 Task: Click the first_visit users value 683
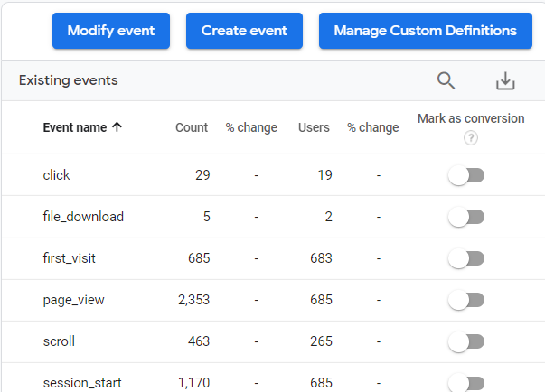pyautogui.click(x=321, y=258)
